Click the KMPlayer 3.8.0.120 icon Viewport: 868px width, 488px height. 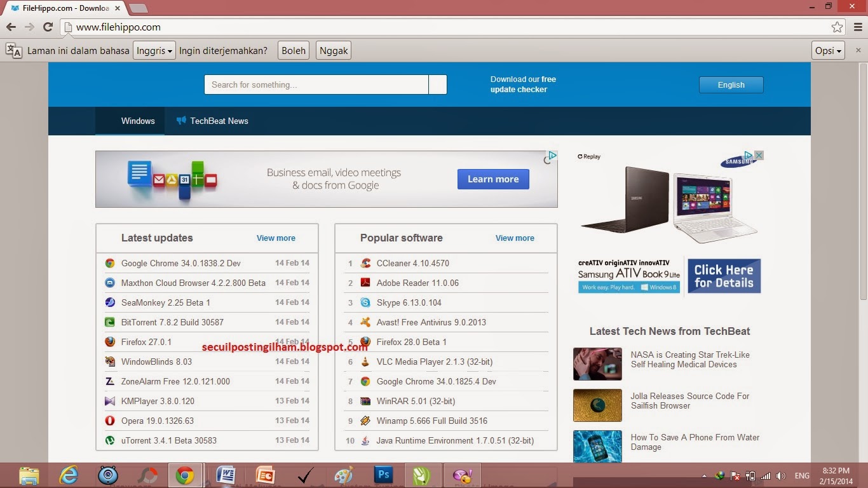(110, 401)
